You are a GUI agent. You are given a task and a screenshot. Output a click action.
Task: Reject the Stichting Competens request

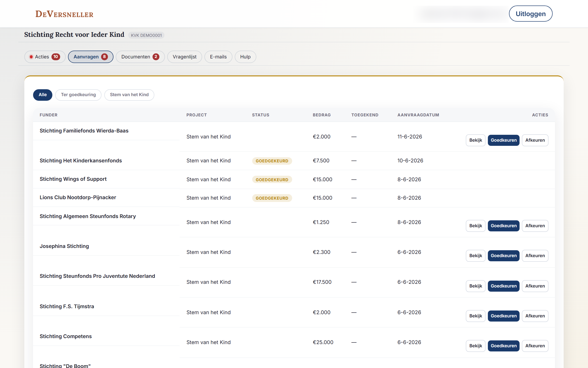(x=535, y=346)
